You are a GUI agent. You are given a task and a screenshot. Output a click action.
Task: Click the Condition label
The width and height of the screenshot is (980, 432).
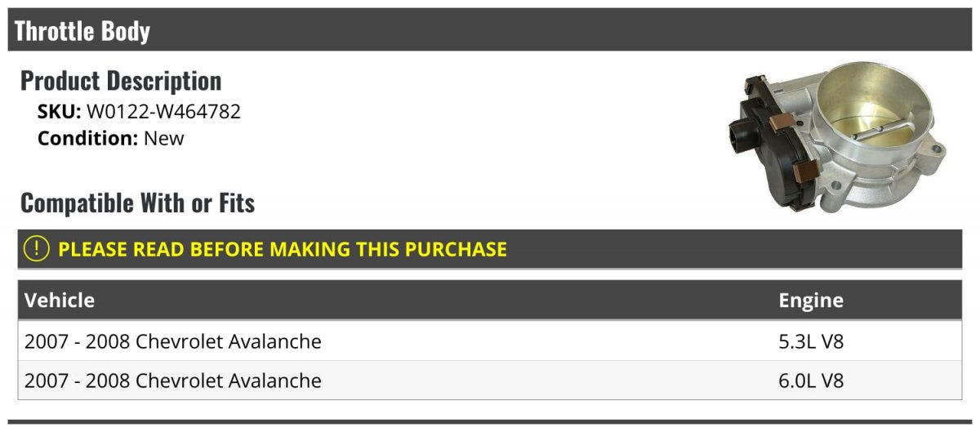pyautogui.click(x=88, y=138)
